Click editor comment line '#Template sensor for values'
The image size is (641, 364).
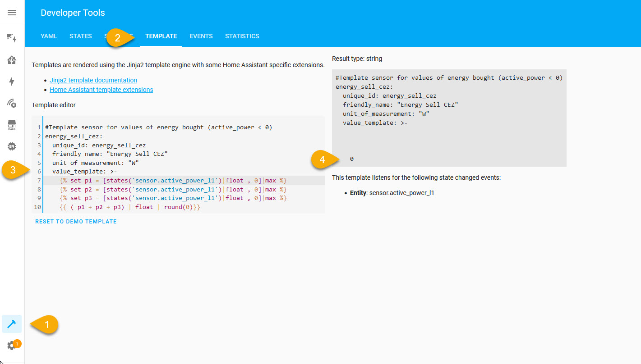tap(159, 127)
